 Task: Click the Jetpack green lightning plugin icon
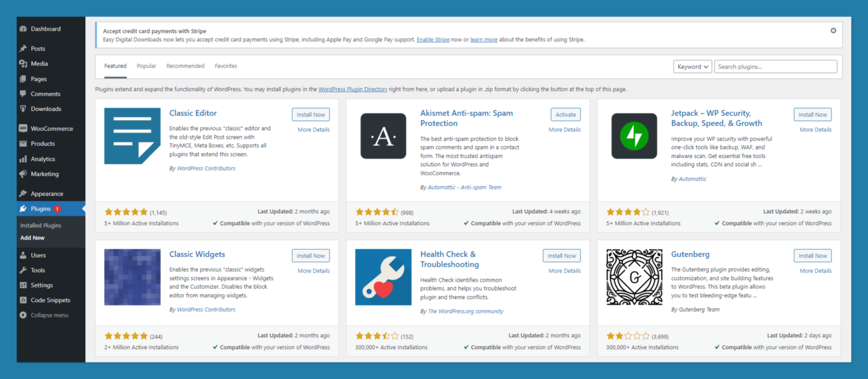[x=634, y=136]
